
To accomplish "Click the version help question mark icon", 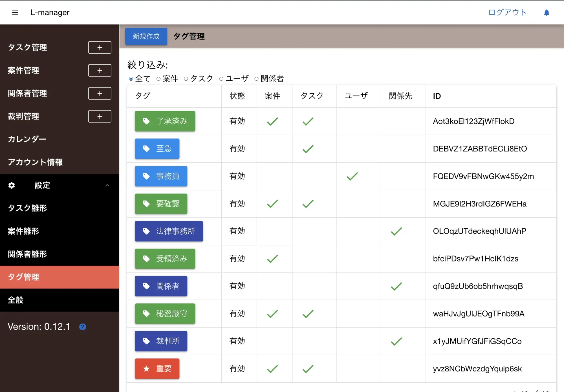I will [83, 327].
